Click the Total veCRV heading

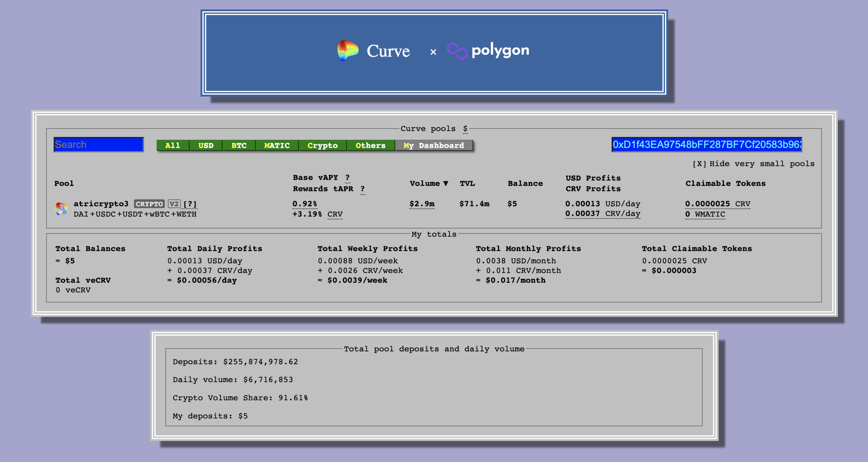83,280
